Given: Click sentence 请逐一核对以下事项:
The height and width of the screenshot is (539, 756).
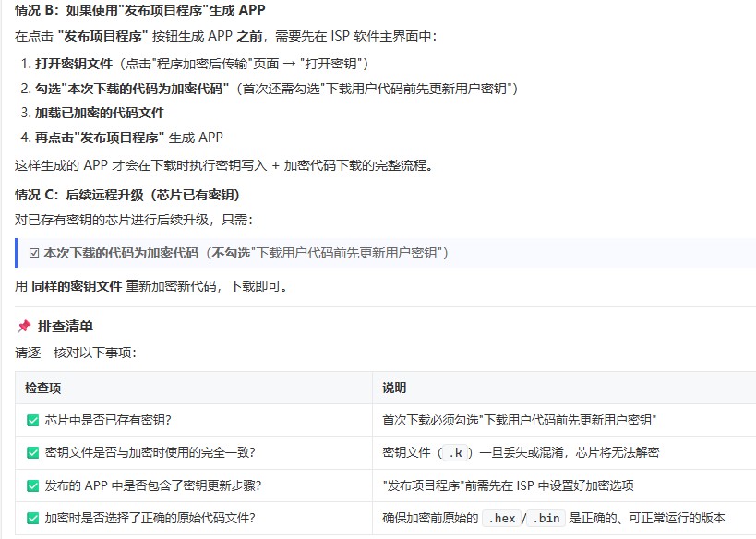Looking at the screenshot, I should pyautogui.click(x=76, y=353).
